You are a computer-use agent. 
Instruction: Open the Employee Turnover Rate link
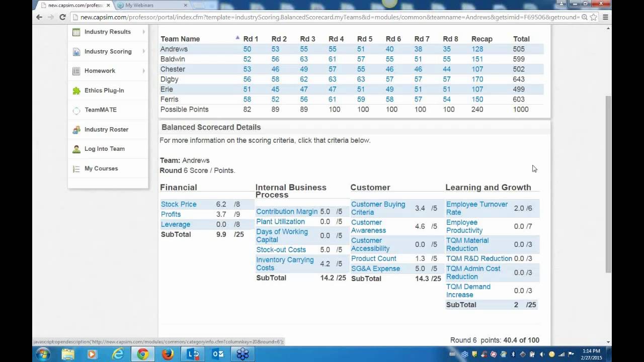click(477, 208)
